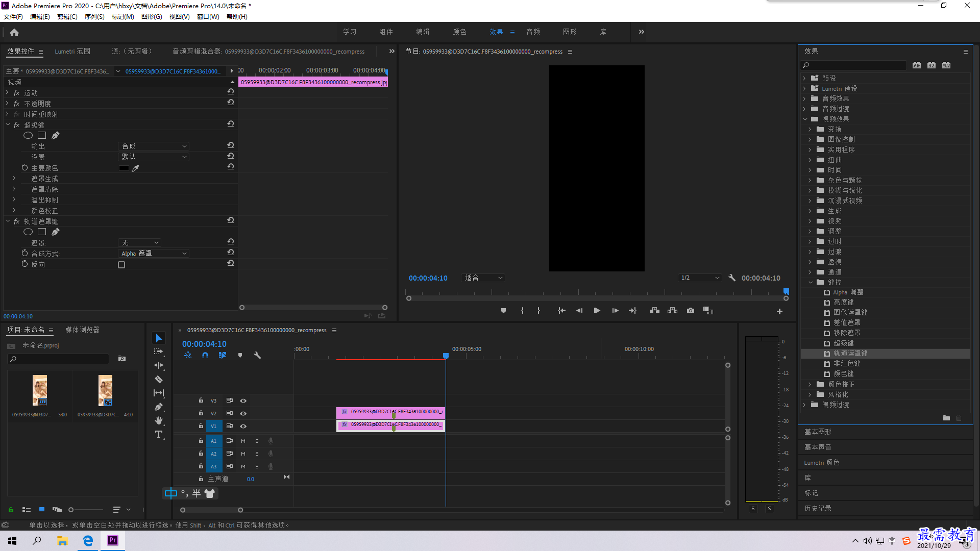Toggle animation stopwatch for 合成方式

click(24, 253)
